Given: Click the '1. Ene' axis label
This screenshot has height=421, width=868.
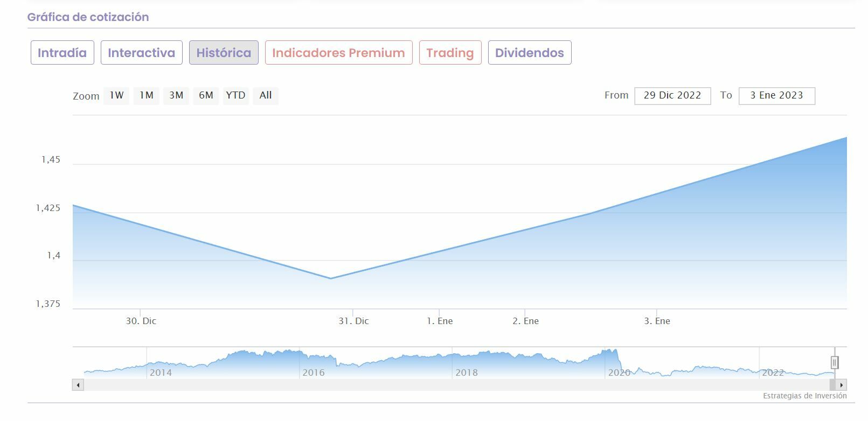Looking at the screenshot, I should [x=440, y=321].
